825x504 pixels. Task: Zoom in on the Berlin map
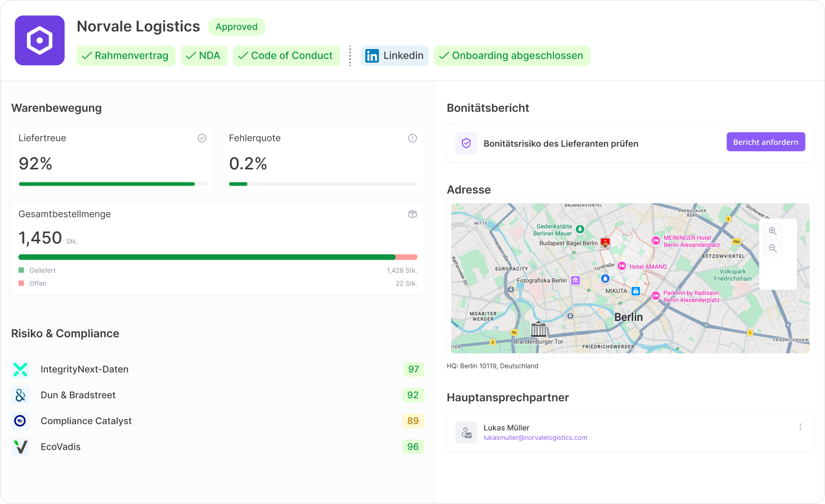(x=773, y=231)
